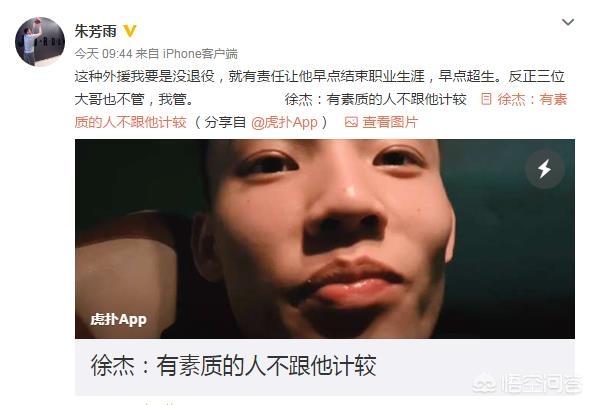This screenshot has height=405, width=594.
Task: Click the article document icon before 徐杰
Action: tap(486, 99)
